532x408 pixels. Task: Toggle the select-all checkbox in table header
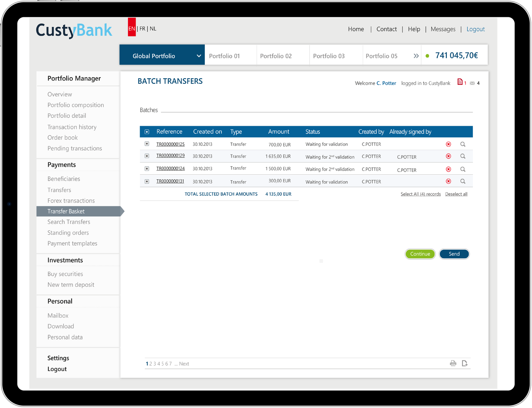(x=147, y=132)
